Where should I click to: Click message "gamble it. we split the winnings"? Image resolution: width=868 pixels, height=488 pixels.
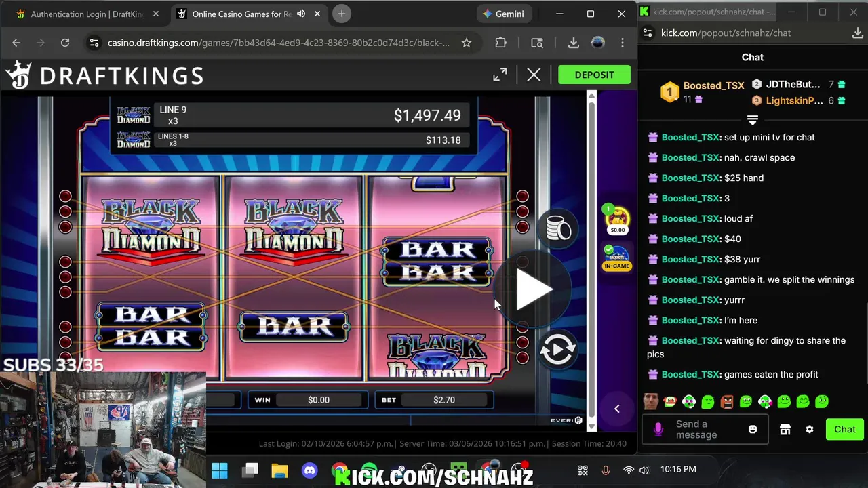point(789,279)
